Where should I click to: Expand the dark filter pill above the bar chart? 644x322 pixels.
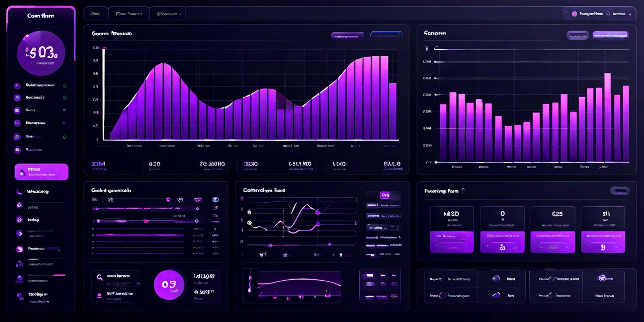coord(577,35)
